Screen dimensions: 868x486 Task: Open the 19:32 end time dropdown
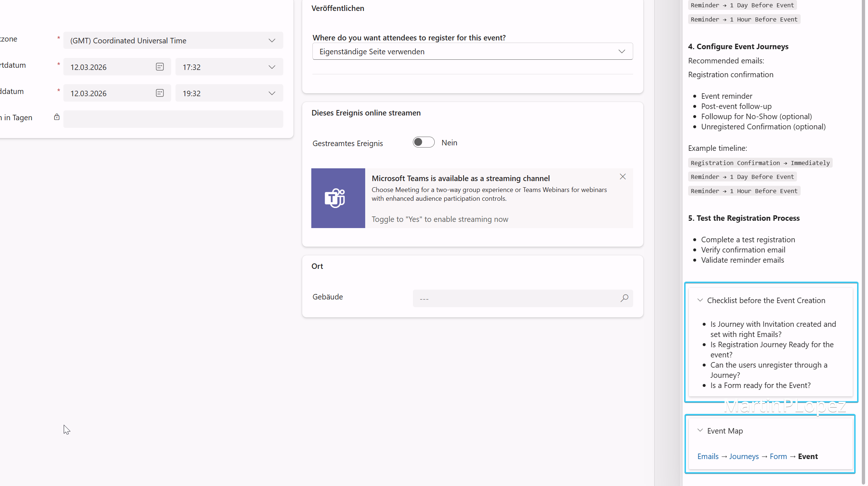coord(272,93)
